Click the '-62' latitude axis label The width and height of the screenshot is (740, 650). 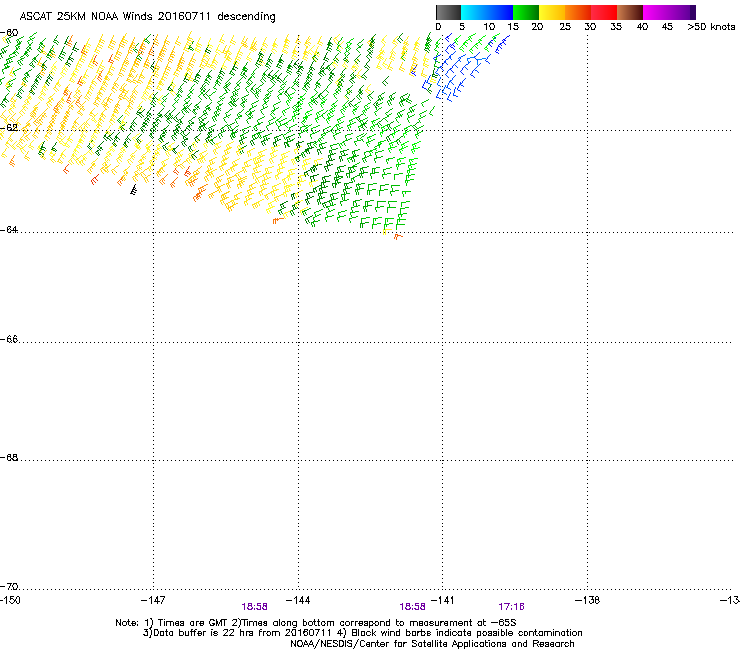coord(9,127)
